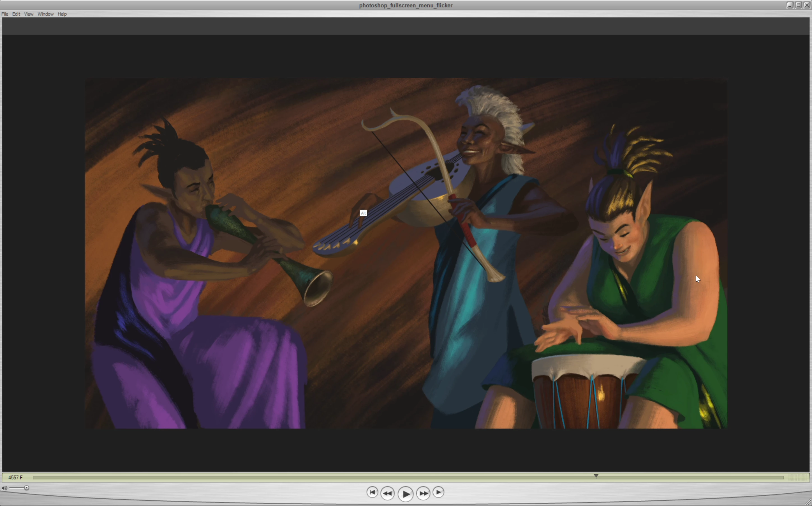
Task: Click the photoshop_fullscreen_menu_flicker title bar
Action: pos(405,5)
